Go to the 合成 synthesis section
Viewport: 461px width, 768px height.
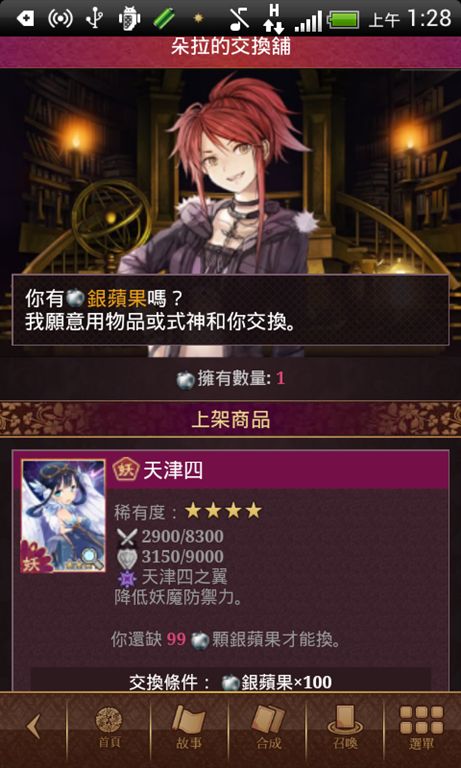pos(268,728)
